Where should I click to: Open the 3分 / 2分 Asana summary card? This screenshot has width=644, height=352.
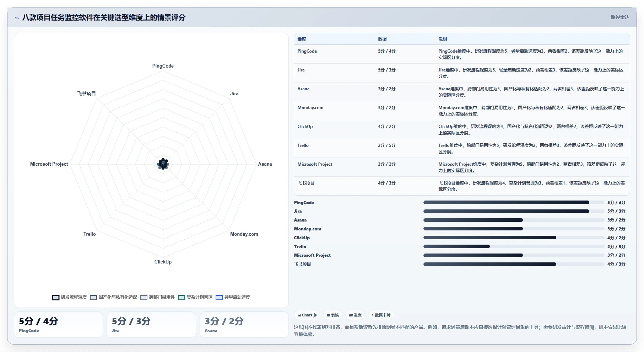pyautogui.click(x=244, y=325)
